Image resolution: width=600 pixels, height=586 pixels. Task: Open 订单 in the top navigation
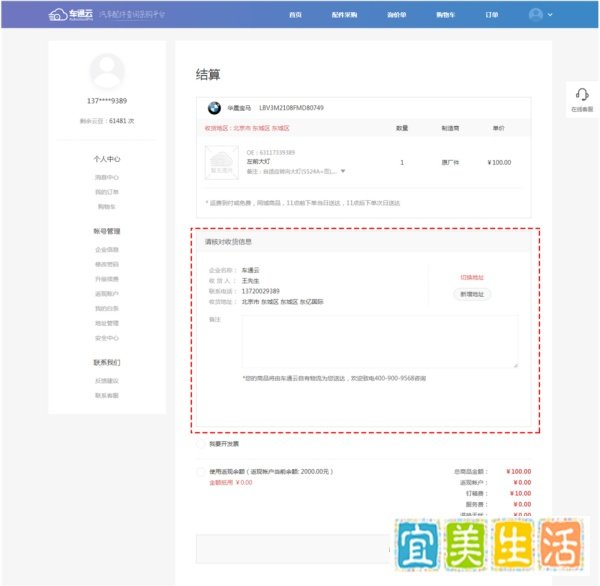coord(492,15)
